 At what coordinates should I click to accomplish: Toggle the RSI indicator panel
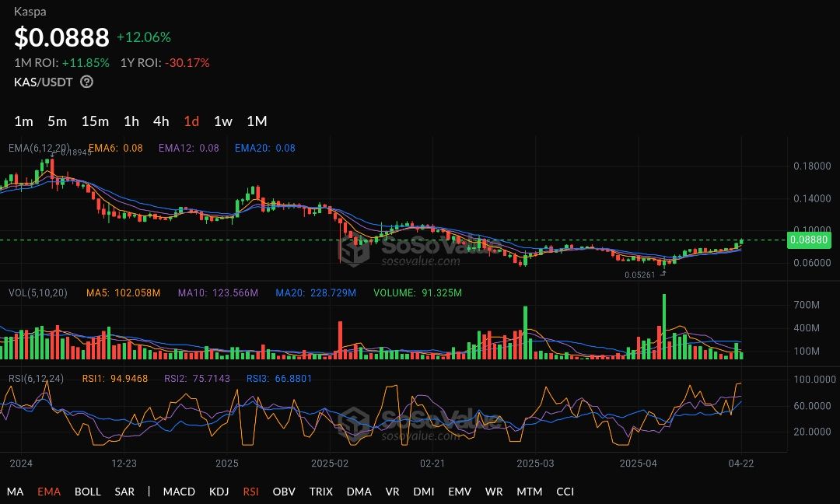[250, 492]
